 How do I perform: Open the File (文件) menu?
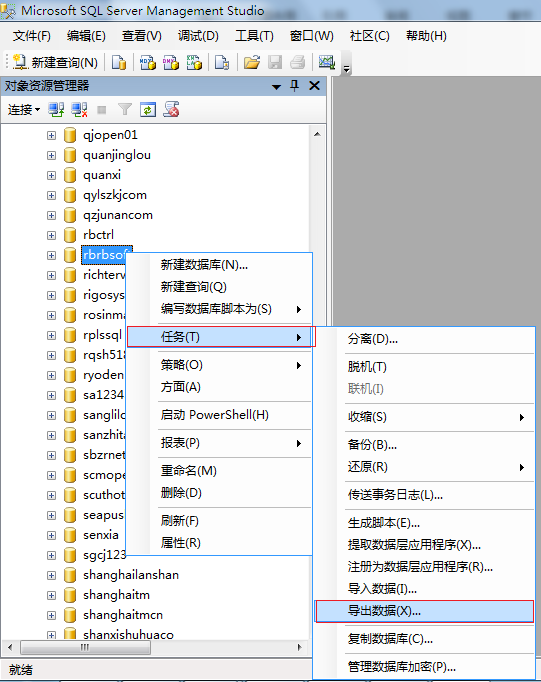pyautogui.click(x=31, y=36)
